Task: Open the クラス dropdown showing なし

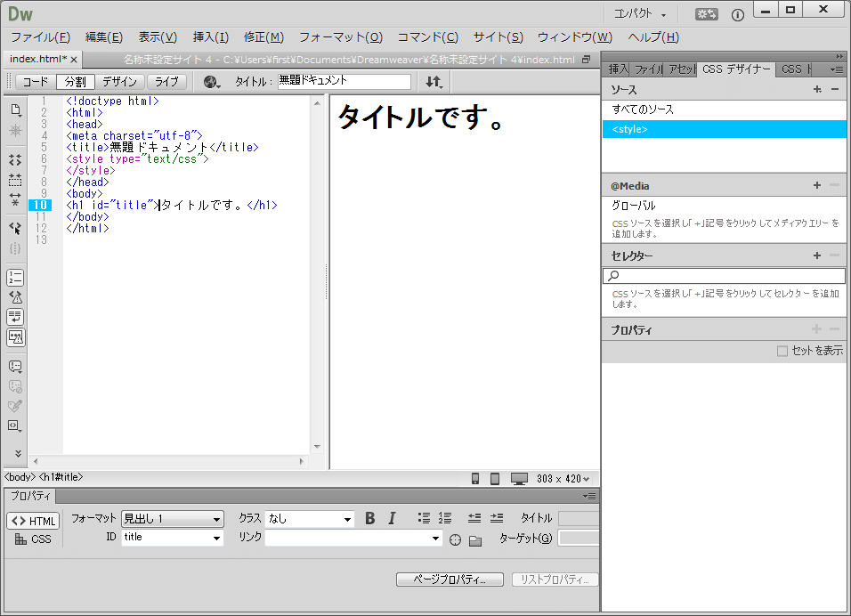Action: 310,519
